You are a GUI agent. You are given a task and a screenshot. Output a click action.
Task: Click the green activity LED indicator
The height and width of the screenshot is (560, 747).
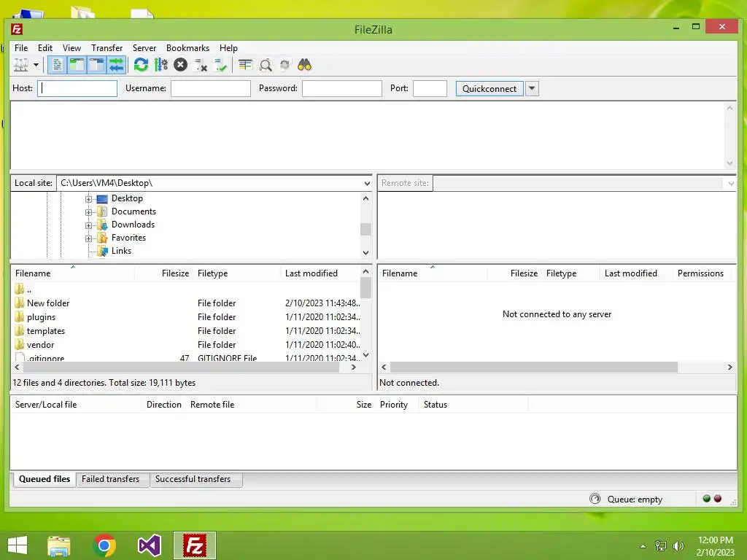tap(706, 499)
